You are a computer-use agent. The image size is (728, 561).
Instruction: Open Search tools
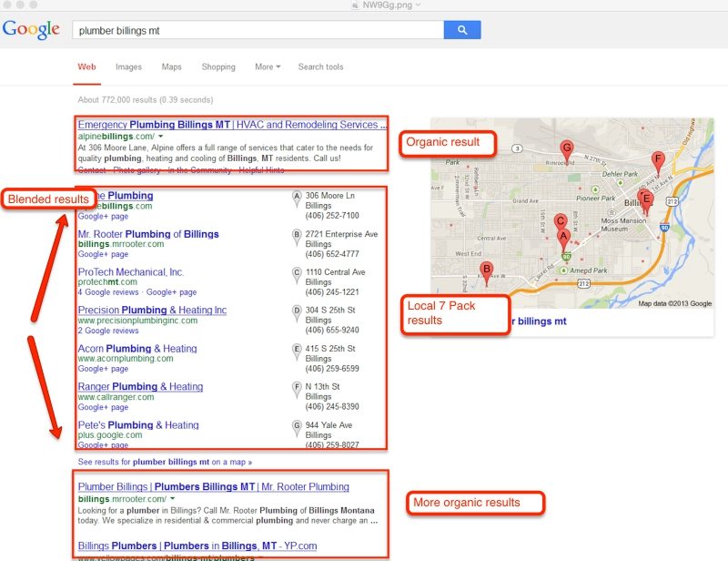[321, 66]
